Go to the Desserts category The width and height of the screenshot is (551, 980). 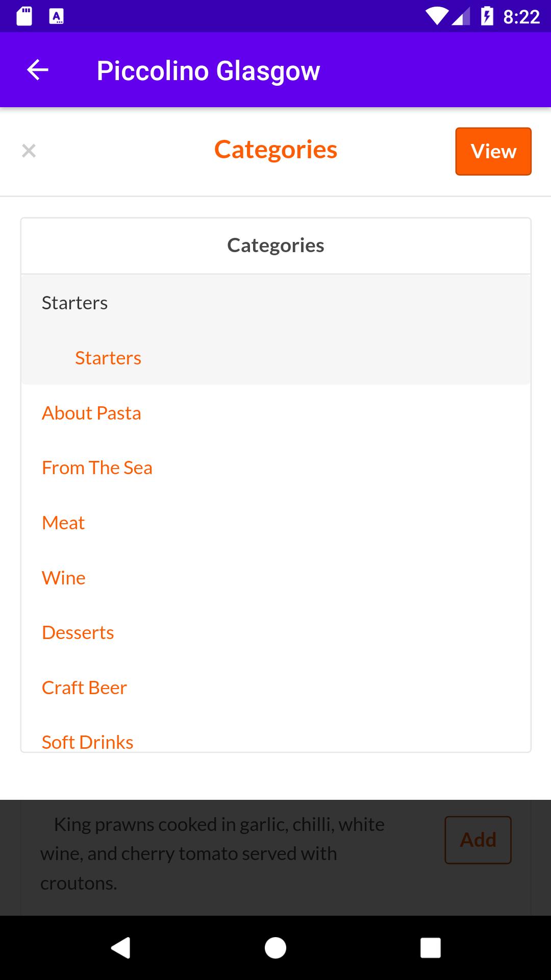click(78, 632)
